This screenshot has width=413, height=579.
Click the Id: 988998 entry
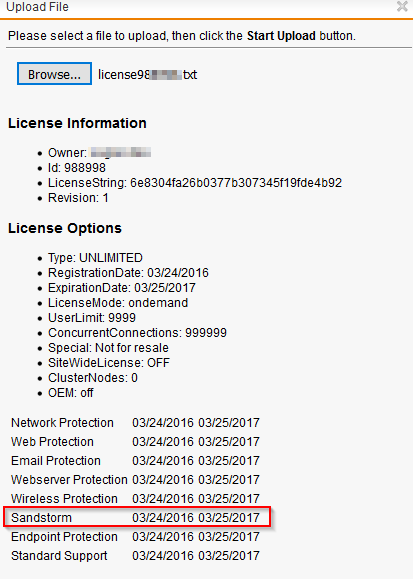coord(77,168)
